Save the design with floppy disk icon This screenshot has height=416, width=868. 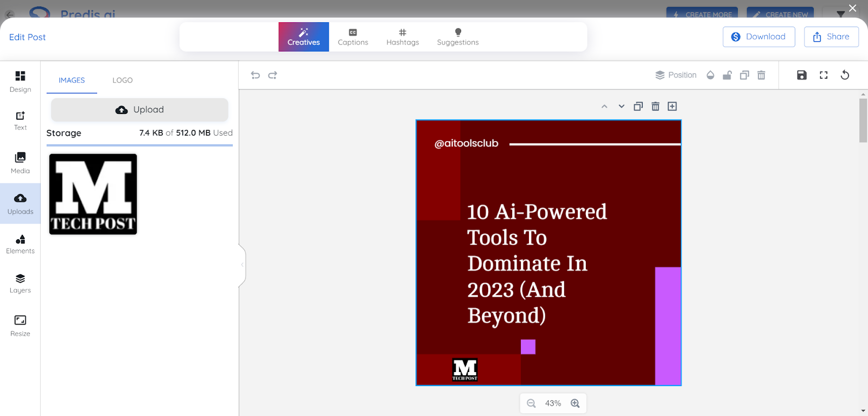pos(802,75)
